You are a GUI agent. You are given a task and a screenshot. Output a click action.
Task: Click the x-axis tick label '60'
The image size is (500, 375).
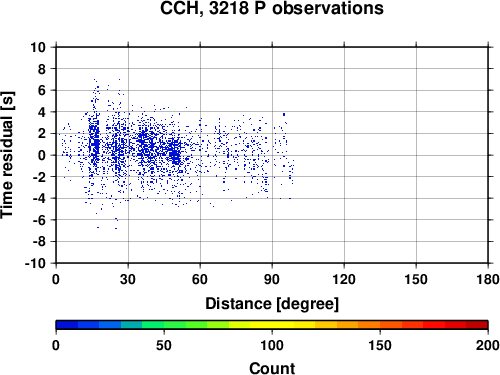(x=200, y=279)
